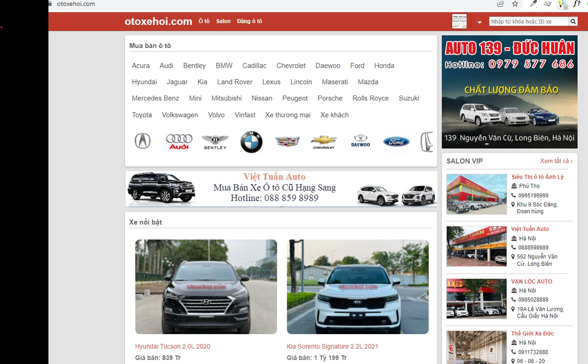Select the Toyota brand link
This screenshot has width=588, height=364.
coord(142,115)
